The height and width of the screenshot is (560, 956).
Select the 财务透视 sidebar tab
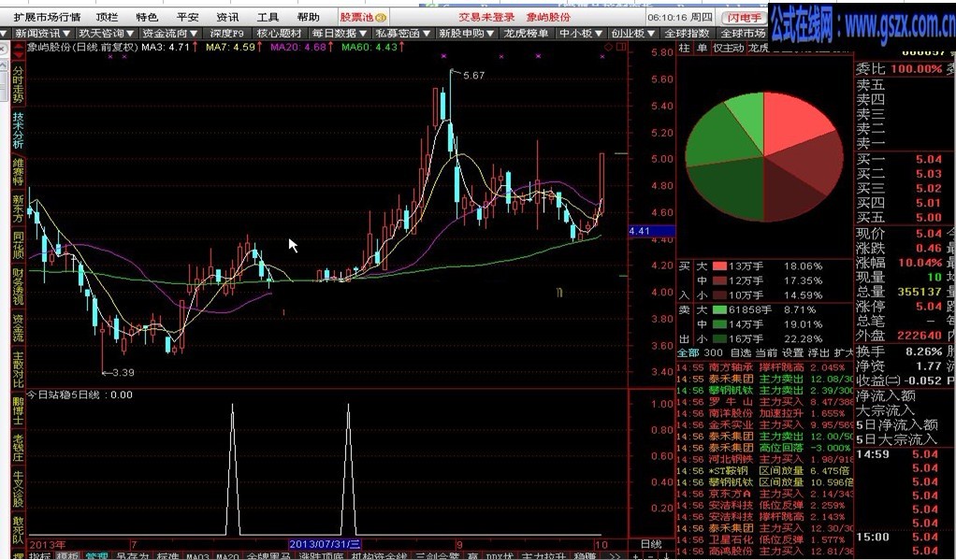(x=19, y=286)
